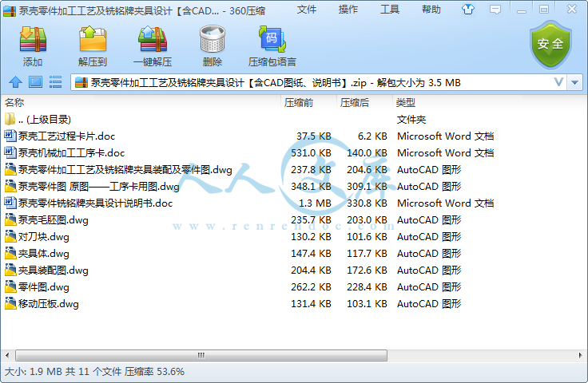Click the 添加 (Add) toolbar icon
The height and width of the screenshot is (383, 588).
click(33, 39)
